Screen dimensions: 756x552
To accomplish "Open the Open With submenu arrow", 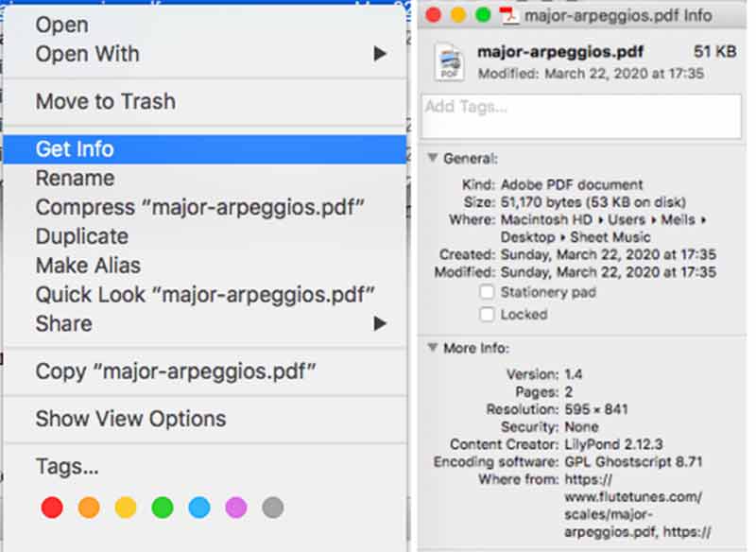I will [x=381, y=54].
